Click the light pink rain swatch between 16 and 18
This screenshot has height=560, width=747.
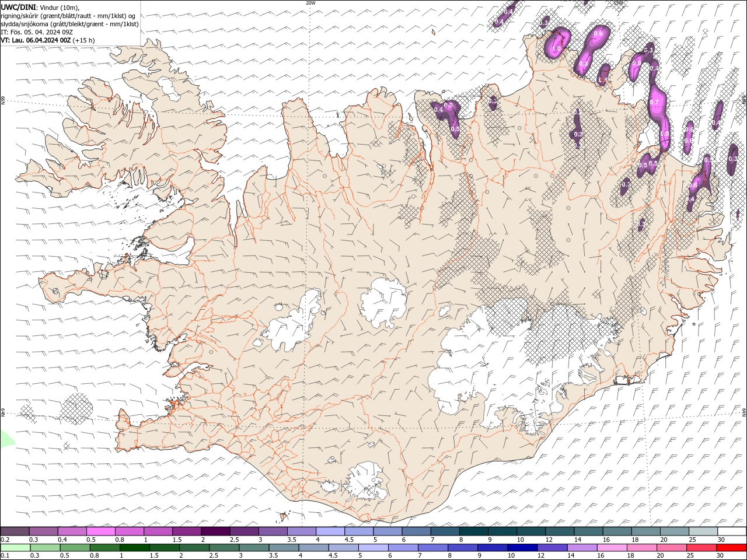[612, 548]
